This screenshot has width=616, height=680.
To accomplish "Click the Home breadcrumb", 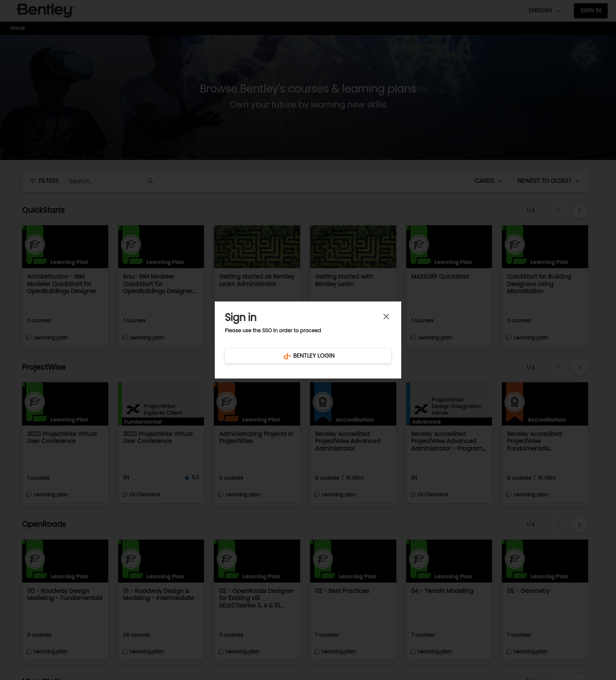I will [x=17, y=28].
